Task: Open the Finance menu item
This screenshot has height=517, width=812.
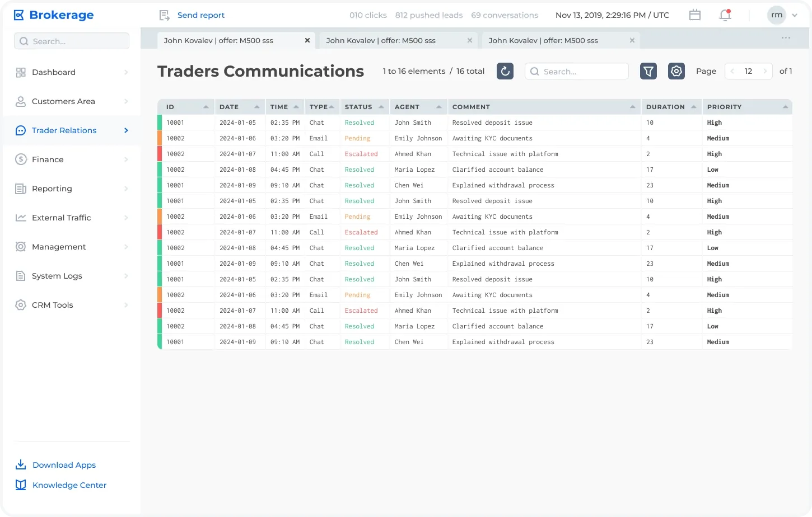Action: [72, 159]
